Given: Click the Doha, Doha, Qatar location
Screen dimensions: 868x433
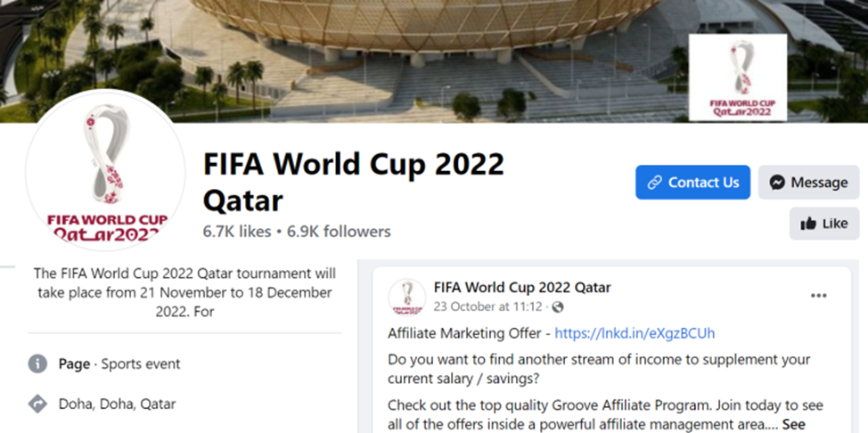Looking at the screenshot, I should coord(117,404).
